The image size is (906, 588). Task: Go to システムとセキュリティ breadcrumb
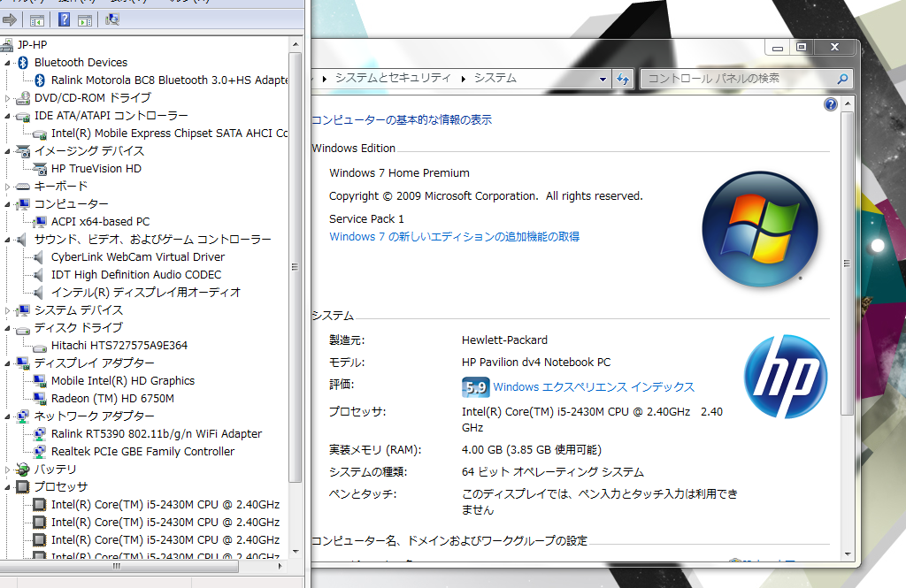coord(393,78)
